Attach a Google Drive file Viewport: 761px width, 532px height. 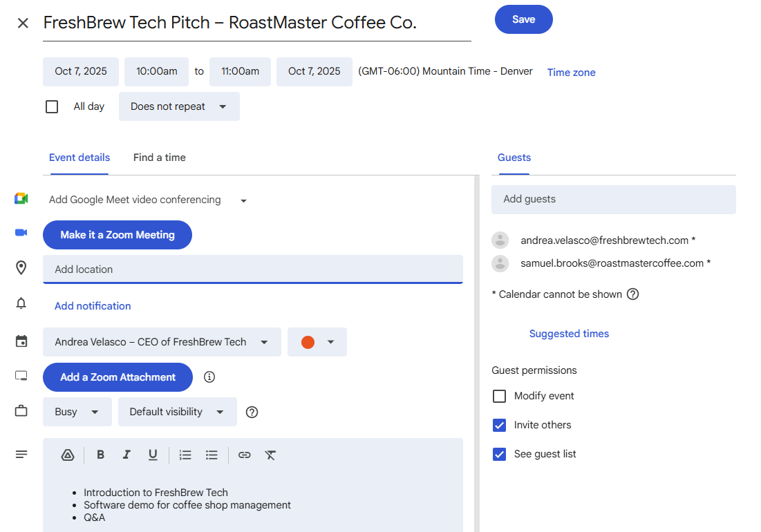click(68, 455)
